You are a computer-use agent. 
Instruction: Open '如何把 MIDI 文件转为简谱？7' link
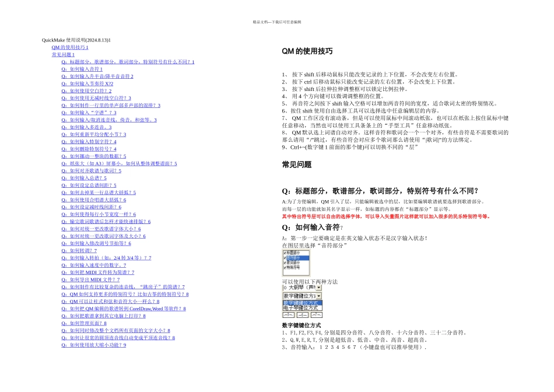[x=98, y=272]
